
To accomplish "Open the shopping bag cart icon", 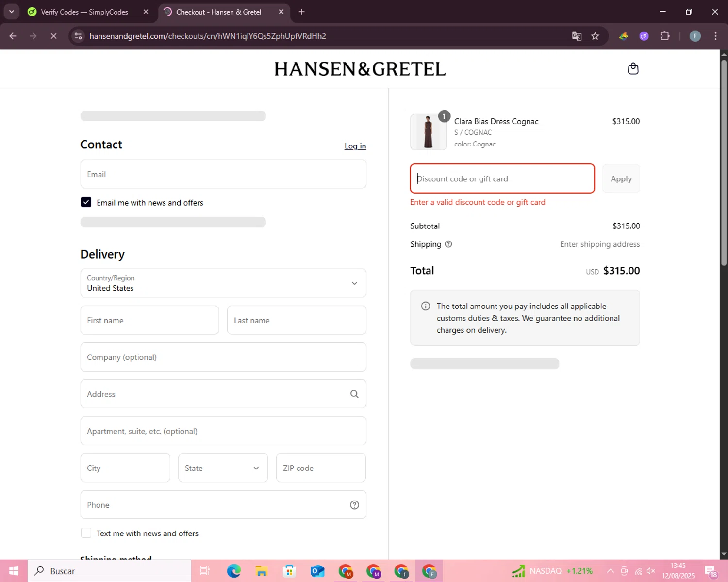I will [x=633, y=68].
